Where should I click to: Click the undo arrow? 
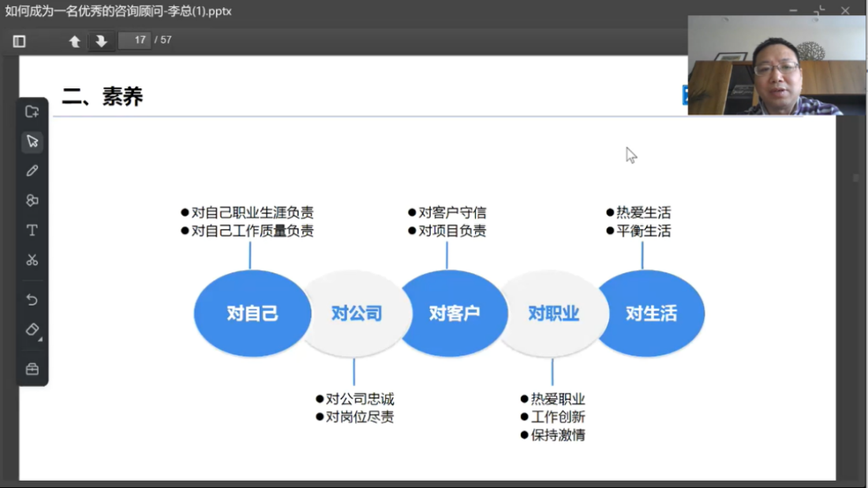(32, 299)
